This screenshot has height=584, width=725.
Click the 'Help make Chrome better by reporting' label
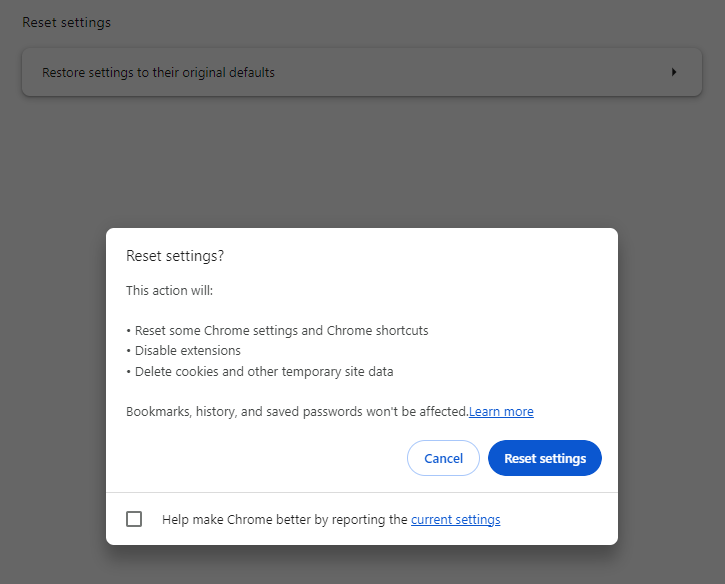tap(284, 519)
